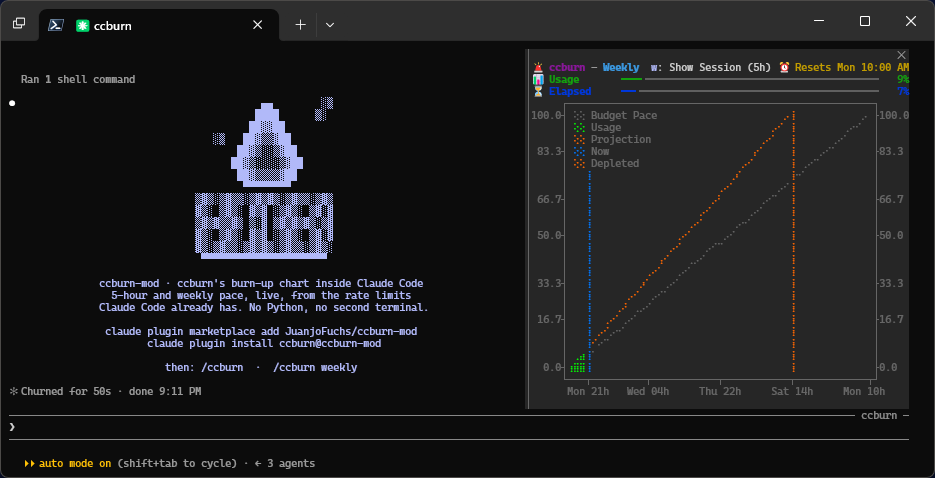The width and height of the screenshot is (935, 478).
Task: Click the 'Mon 21h' axis label
Action: [x=588, y=391]
